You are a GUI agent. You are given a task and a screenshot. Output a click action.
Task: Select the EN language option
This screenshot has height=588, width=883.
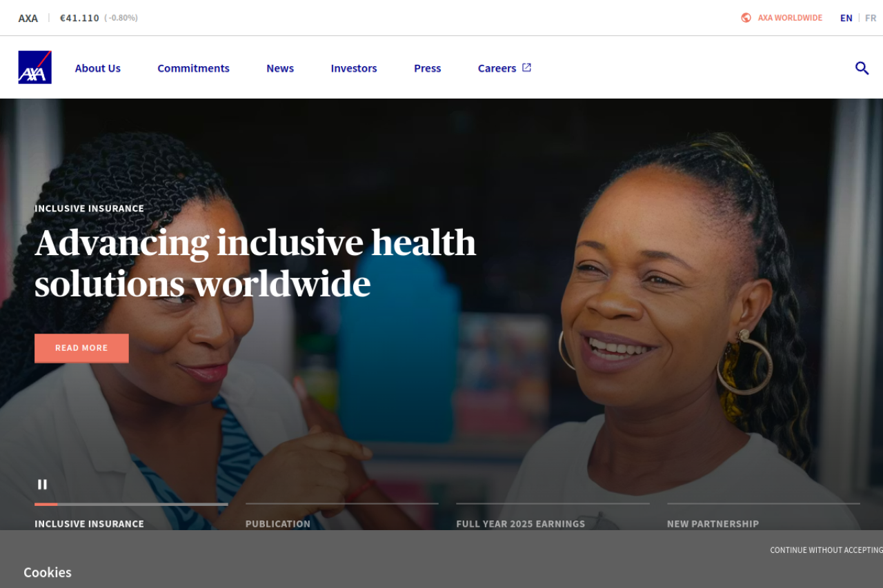846,18
